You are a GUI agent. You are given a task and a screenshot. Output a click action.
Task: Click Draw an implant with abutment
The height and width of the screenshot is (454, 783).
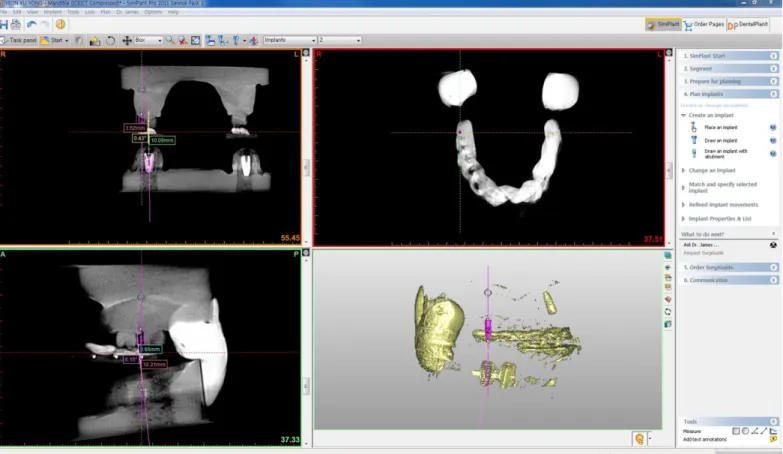coord(726,154)
